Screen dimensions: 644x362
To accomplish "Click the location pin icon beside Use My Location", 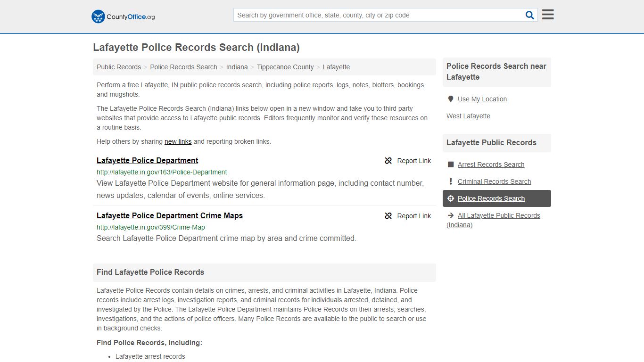I will click(x=451, y=99).
